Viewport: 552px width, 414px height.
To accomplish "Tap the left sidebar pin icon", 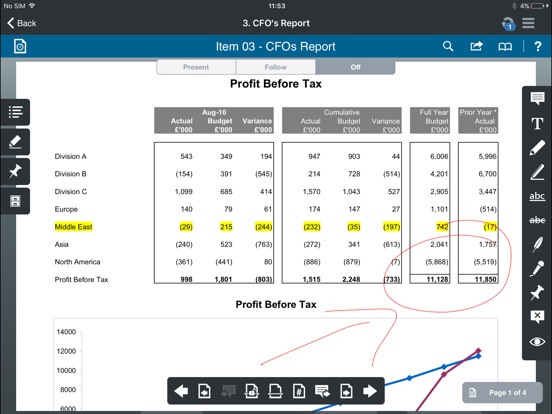I will click(x=15, y=171).
